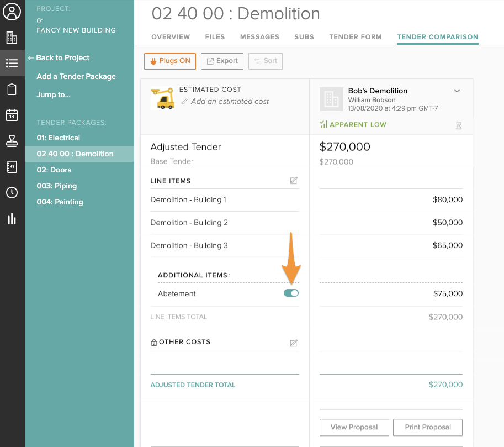Click the hourglass icon on Bob's Demolition
Screen dimensions: 504x447
(459, 125)
